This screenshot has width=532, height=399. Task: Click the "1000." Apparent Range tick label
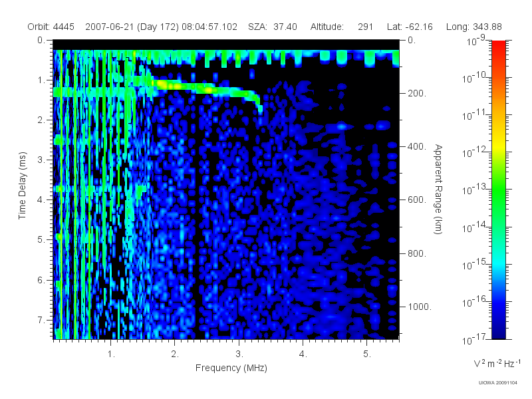coord(420,307)
